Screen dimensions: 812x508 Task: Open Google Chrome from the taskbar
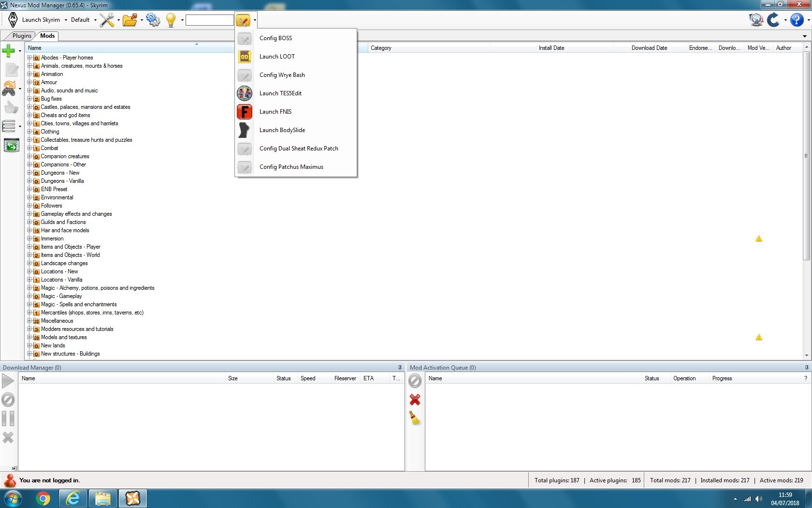click(43, 498)
